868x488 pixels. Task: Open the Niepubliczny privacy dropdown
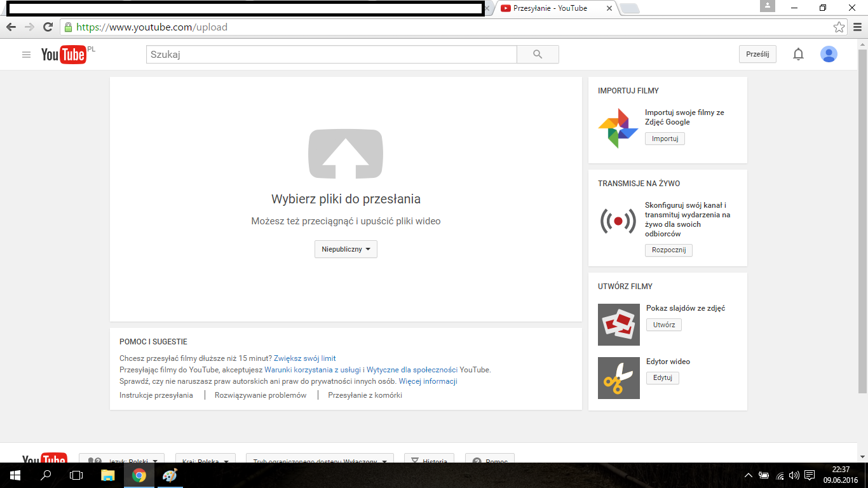pos(346,249)
